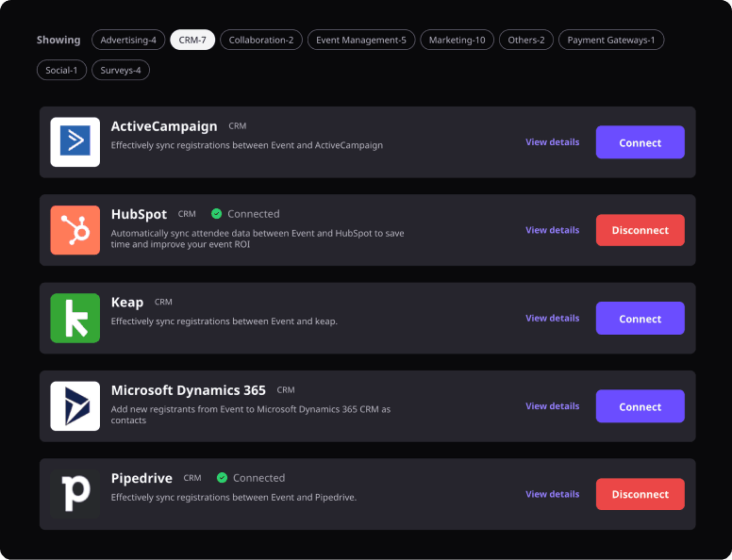Connect Microsoft Dynamics 365

[x=640, y=406]
